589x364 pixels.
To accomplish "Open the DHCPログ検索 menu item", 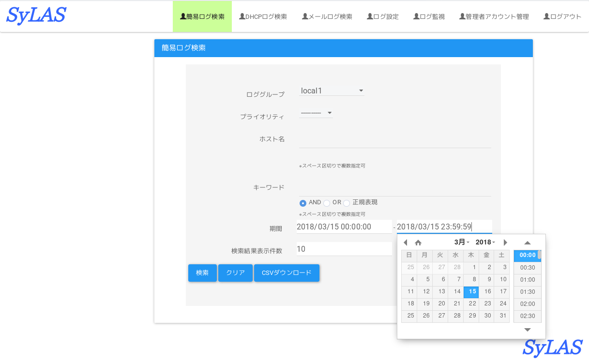I will click(x=263, y=16).
